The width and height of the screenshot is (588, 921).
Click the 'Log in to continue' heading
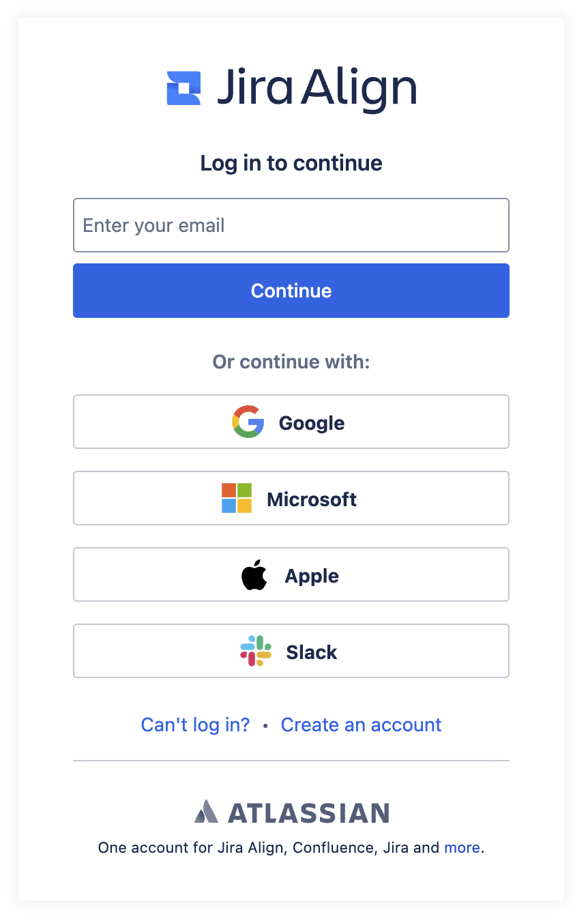(291, 163)
